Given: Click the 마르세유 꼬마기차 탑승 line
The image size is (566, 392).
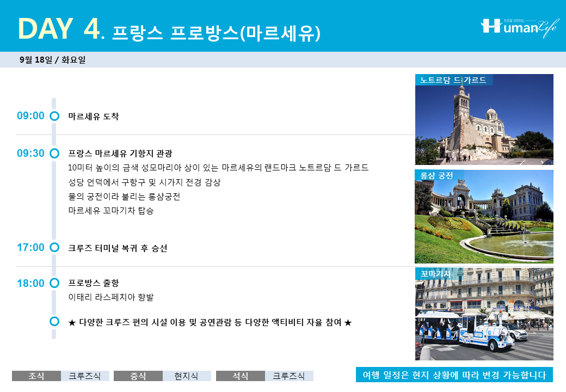Looking at the screenshot, I should coord(111,211).
